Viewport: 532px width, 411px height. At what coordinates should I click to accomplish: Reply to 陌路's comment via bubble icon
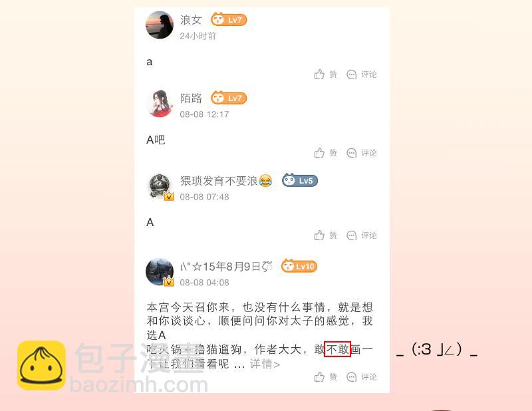[x=362, y=153]
